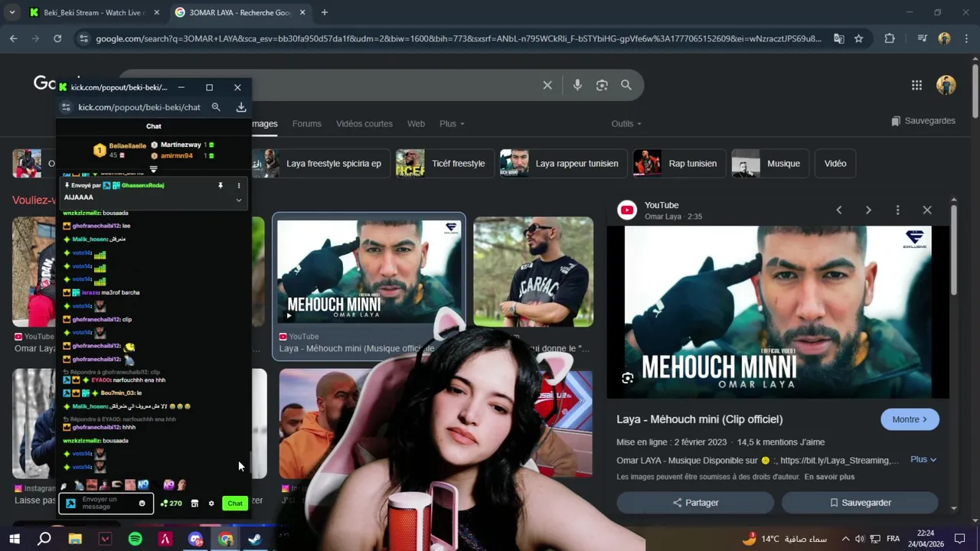Expand description with Plus chevron
980x551 pixels.
923,459
